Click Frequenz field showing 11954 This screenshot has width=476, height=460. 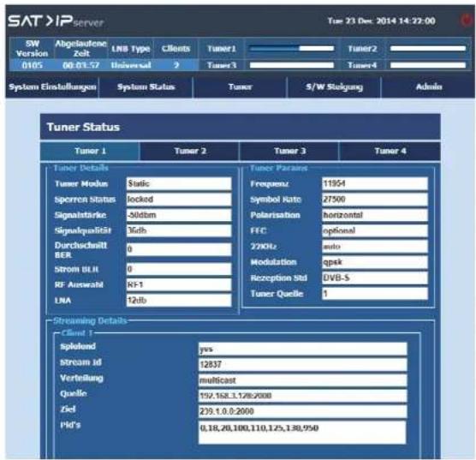coord(375,183)
